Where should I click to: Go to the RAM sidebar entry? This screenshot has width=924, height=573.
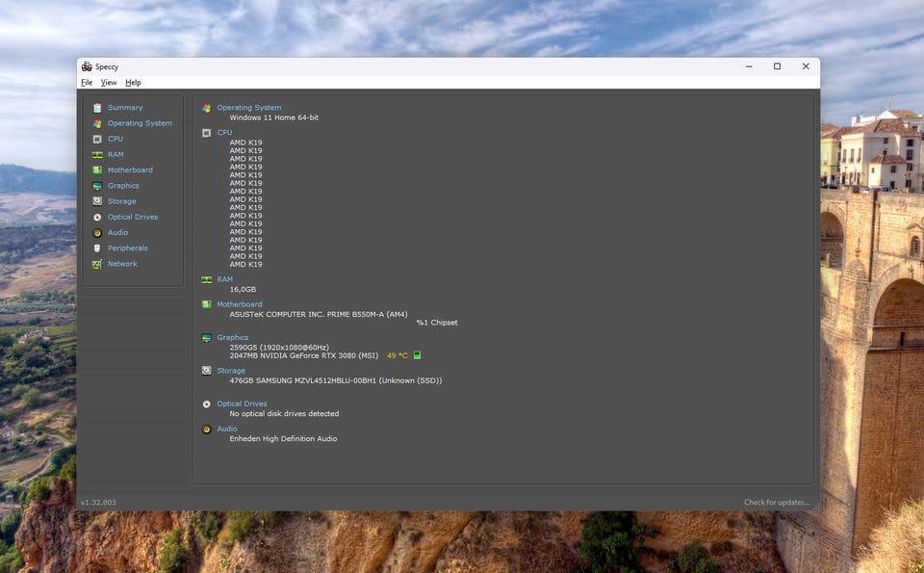pyautogui.click(x=115, y=154)
